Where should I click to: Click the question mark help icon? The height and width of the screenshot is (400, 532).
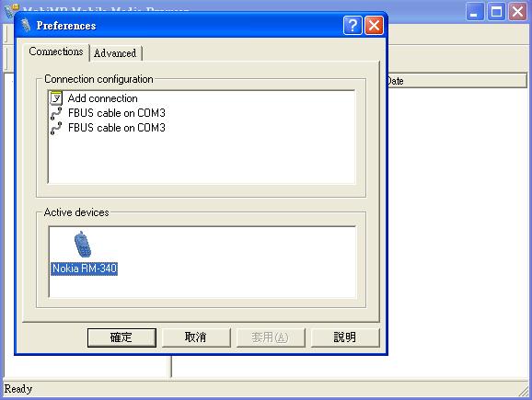coord(353,26)
